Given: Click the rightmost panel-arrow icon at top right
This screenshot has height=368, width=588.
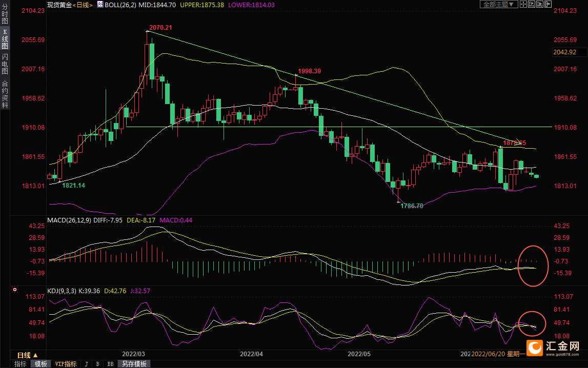Looking at the screenshot, I should tap(548, 4).
